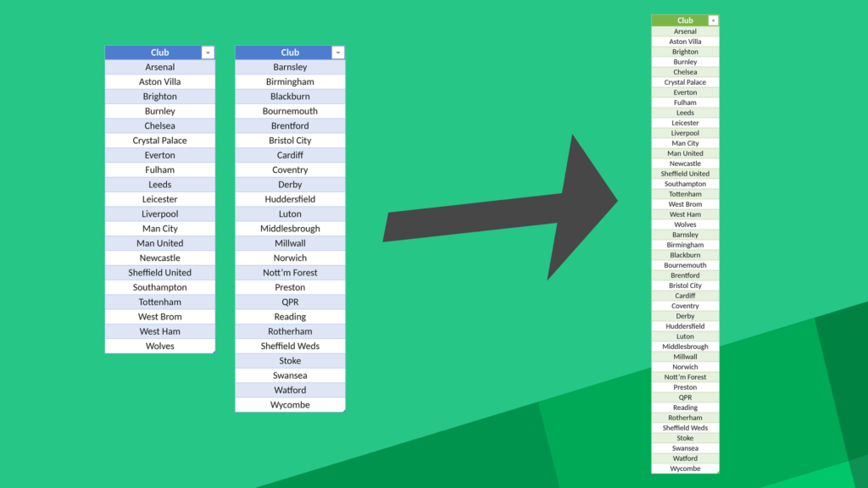This screenshot has height=488, width=868.
Task: Select Sheffield Weds in the blue table
Action: (x=290, y=346)
